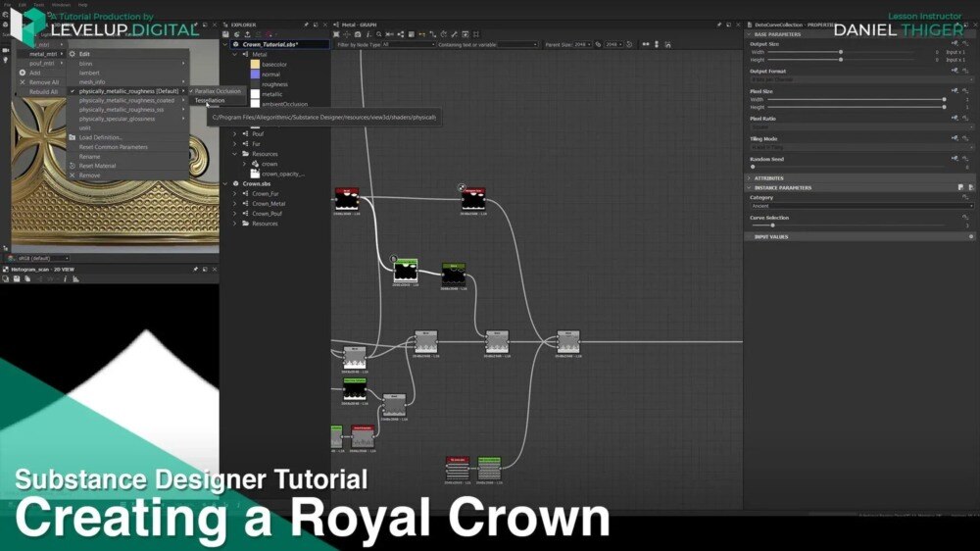The image size is (980, 551).
Task: Click the horizontal align nodes icon in filter bar
Action: [646, 44]
